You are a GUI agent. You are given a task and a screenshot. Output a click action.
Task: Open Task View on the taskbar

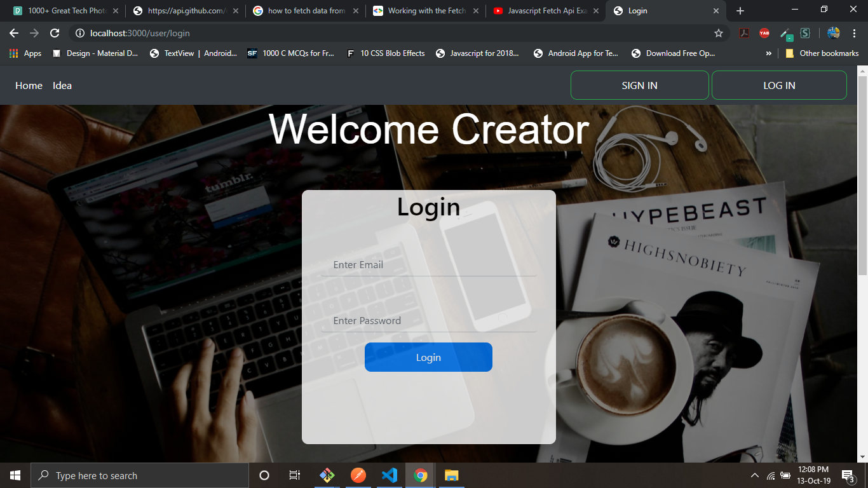295,475
